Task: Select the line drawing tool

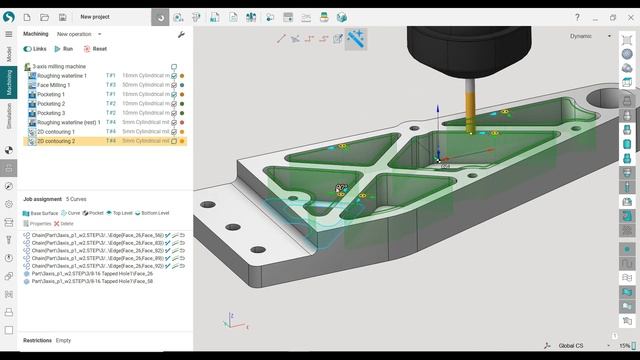Action: click(x=281, y=39)
